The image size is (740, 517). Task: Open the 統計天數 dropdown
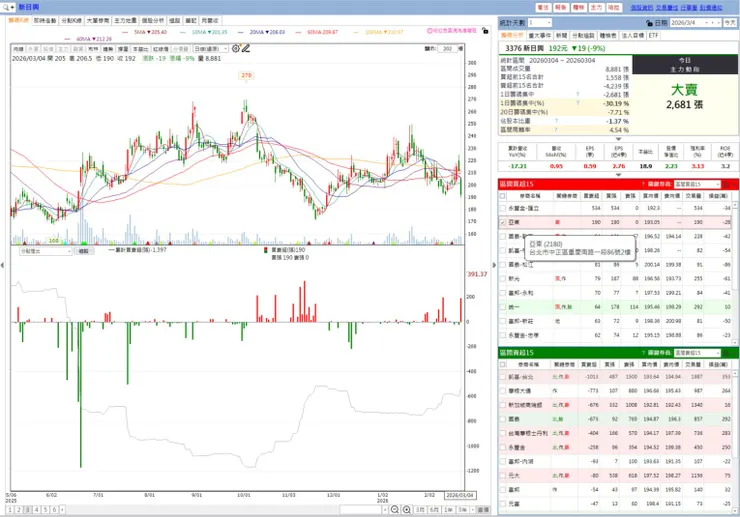point(539,23)
